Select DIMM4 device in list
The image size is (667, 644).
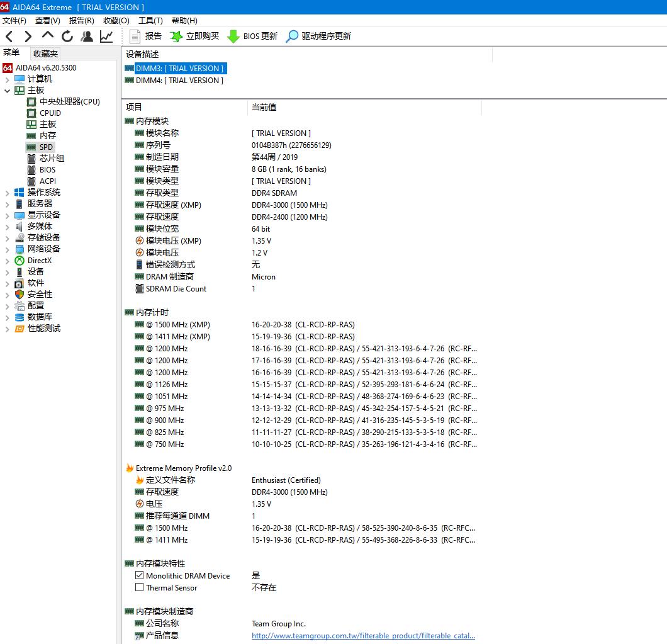pyautogui.click(x=179, y=81)
